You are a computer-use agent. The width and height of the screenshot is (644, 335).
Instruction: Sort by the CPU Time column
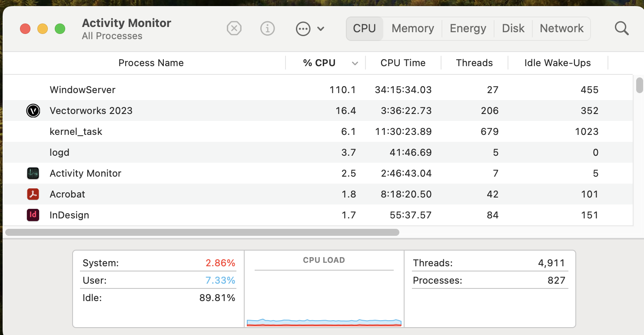tap(403, 63)
